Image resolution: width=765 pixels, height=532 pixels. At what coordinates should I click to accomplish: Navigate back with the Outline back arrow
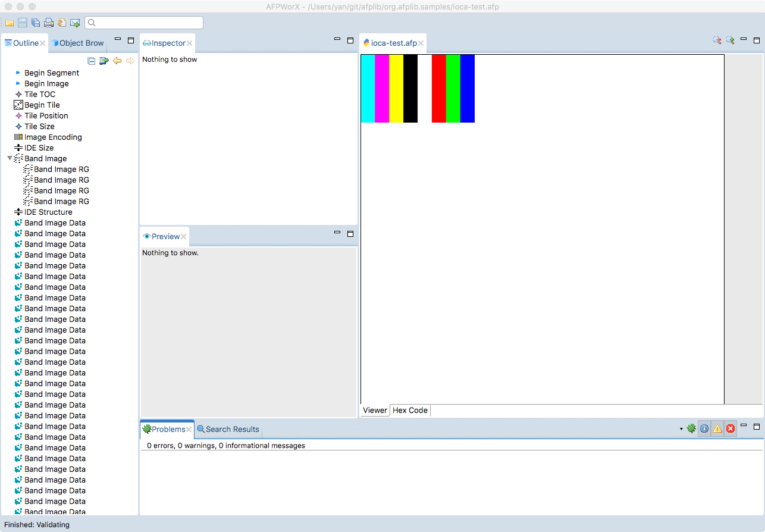[x=117, y=60]
